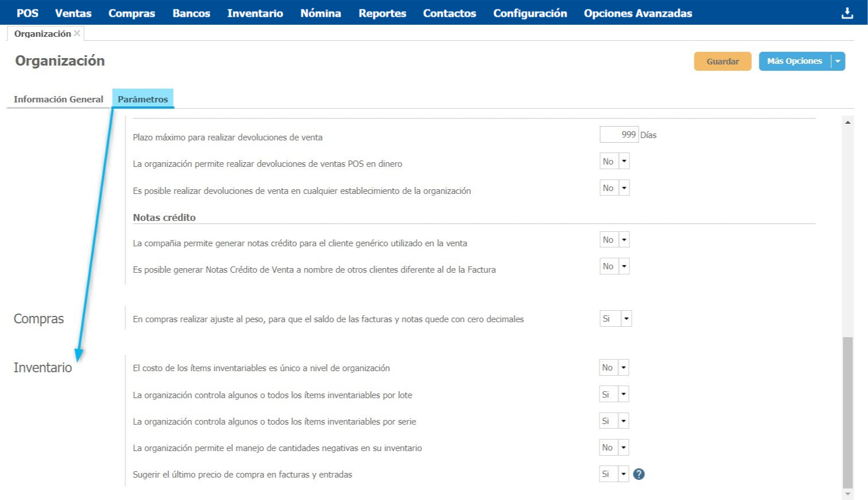
Task: Click help icon beside last purchase price
Action: pos(639,474)
